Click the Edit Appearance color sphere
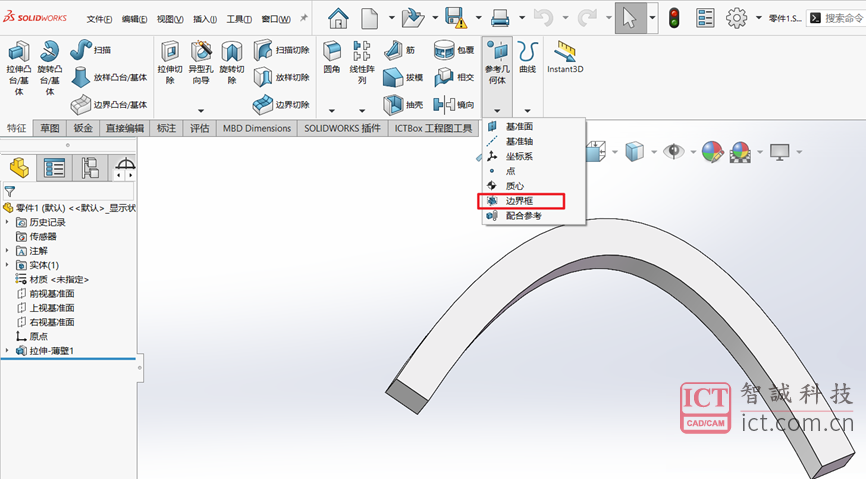The height and width of the screenshot is (479, 866). (712, 151)
